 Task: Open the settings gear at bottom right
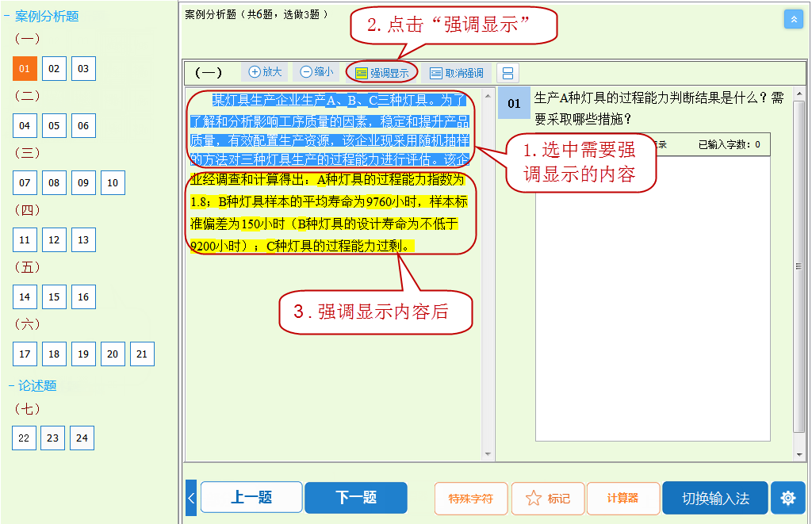coord(787,498)
